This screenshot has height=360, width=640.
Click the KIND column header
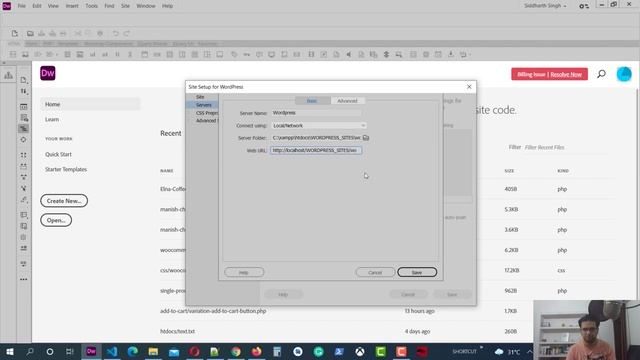coord(563,171)
